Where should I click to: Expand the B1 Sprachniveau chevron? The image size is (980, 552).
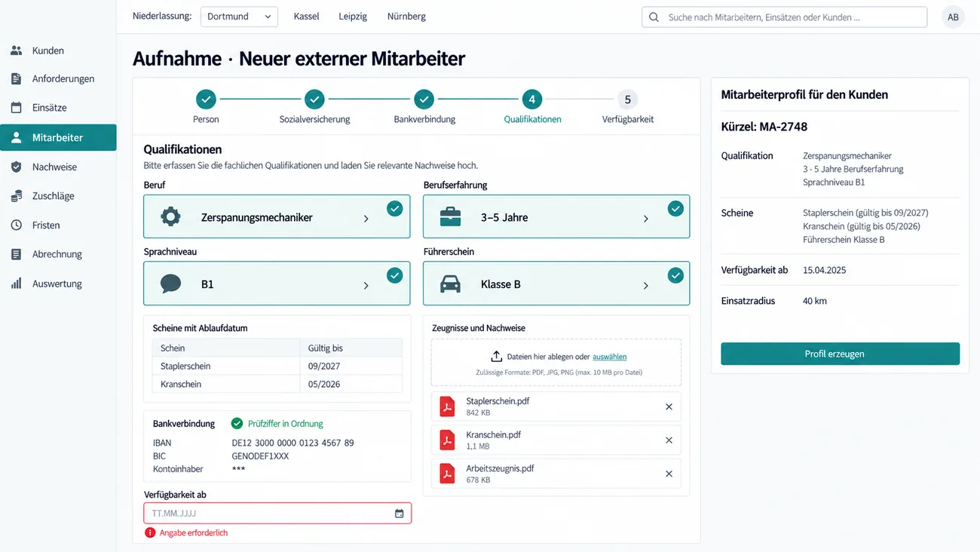click(x=366, y=286)
